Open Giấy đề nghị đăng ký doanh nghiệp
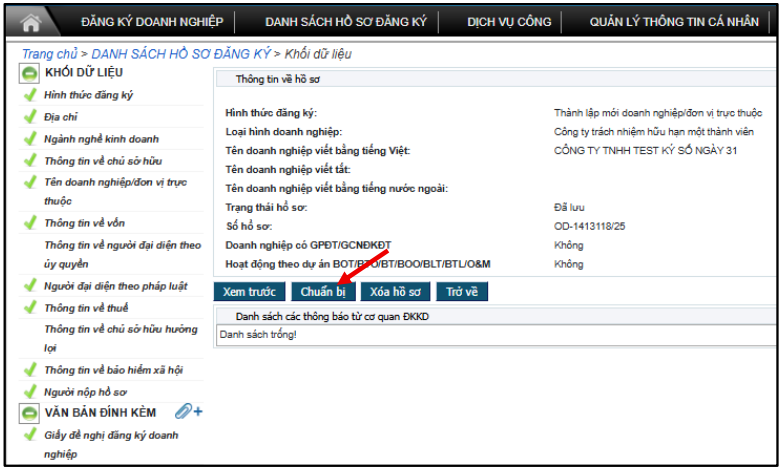Image resolution: width=779 pixels, height=471 pixels. pos(111,445)
